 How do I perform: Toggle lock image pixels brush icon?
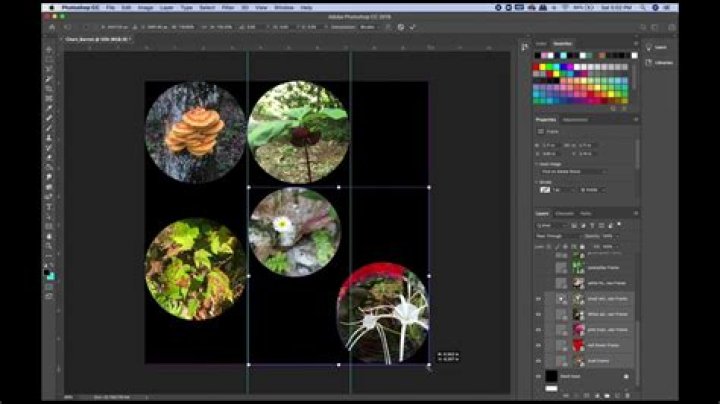pyautogui.click(x=557, y=247)
